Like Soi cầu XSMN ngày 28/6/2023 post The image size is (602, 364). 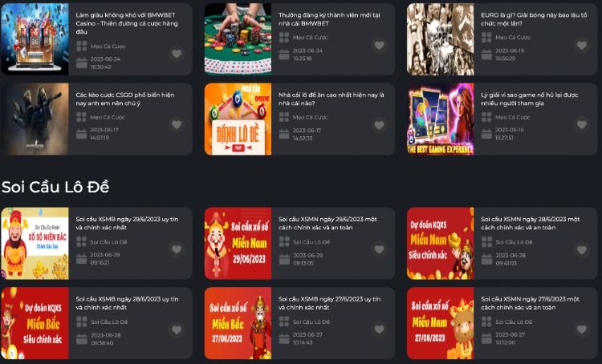tap(582, 250)
